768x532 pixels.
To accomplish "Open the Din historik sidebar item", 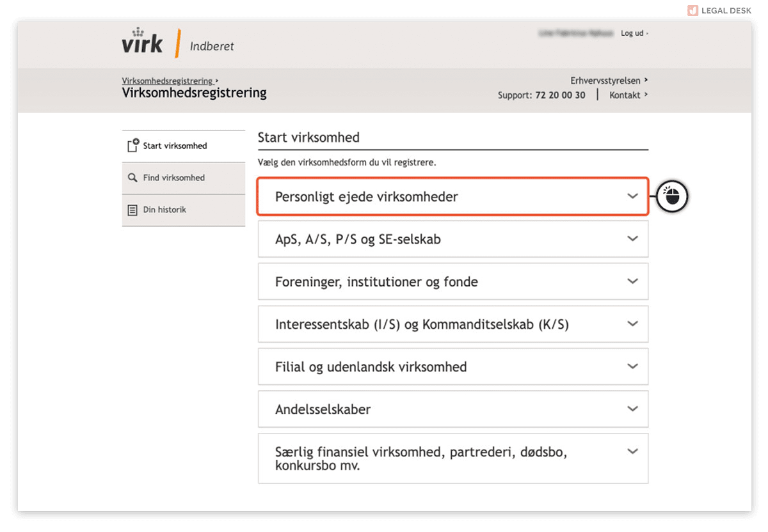I will pyautogui.click(x=184, y=210).
